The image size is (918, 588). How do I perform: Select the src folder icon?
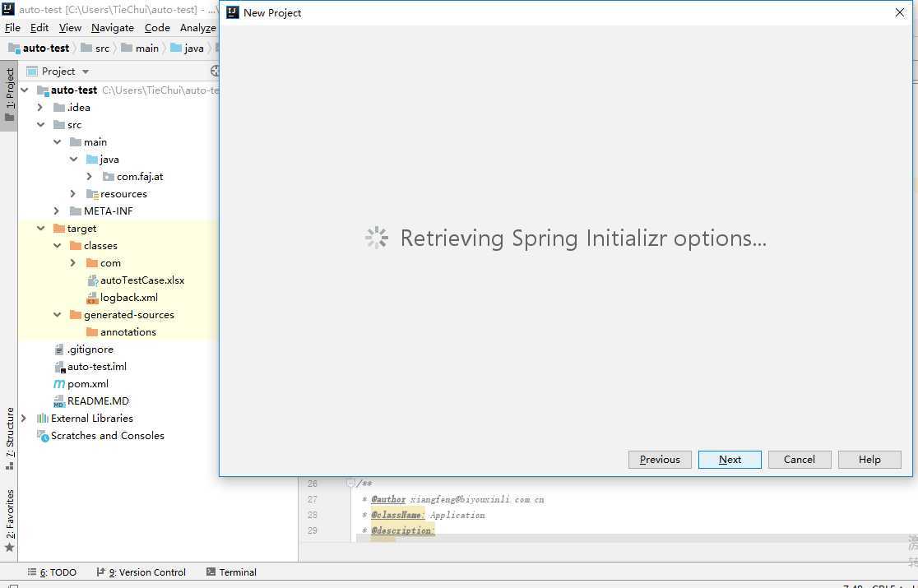point(58,125)
